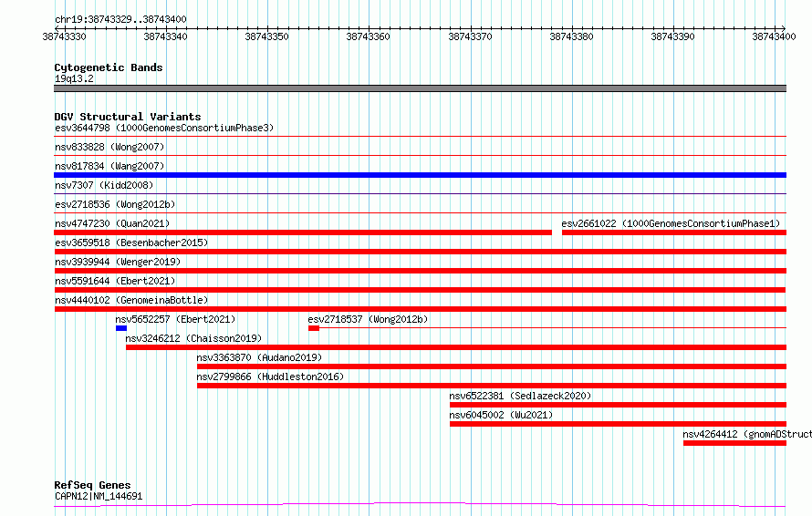812x516 pixels.
Task: Open nsv4747230 Quan2021 variant details
Action: [112, 223]
